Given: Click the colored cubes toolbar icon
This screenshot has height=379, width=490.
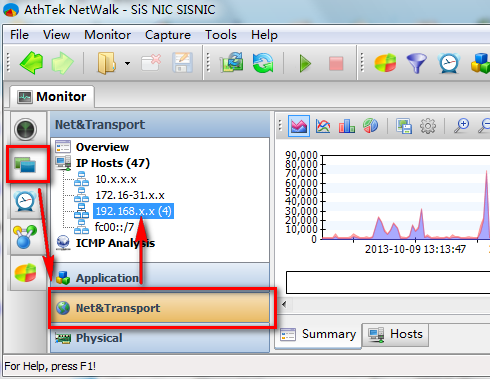Looking at the screenshot, I should 481,63.
